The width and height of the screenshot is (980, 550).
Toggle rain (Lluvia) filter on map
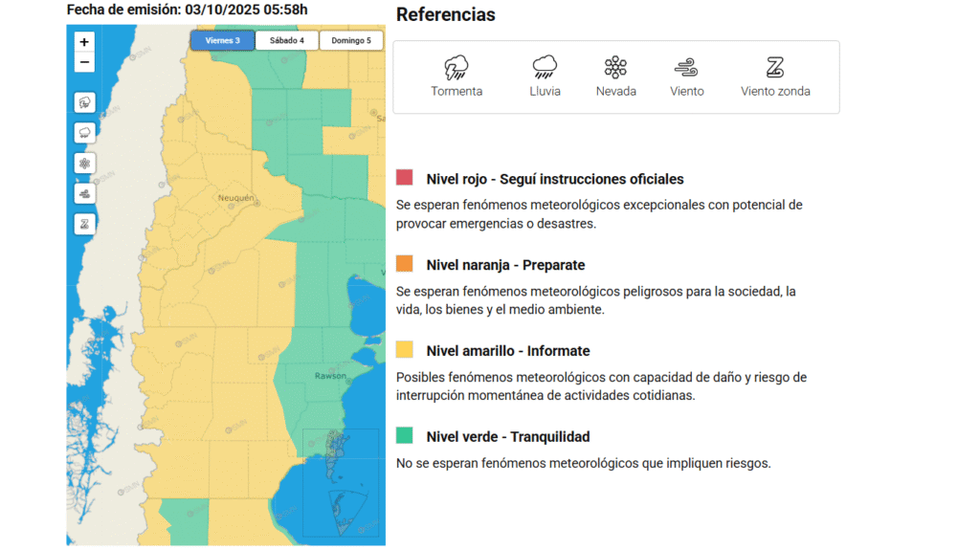(84, 132)
